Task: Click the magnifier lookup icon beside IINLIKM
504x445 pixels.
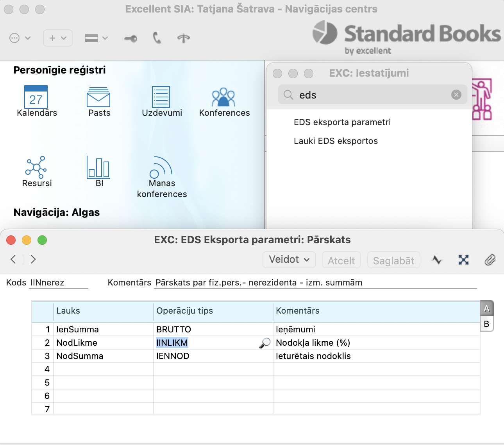Action: coord(265,343)
